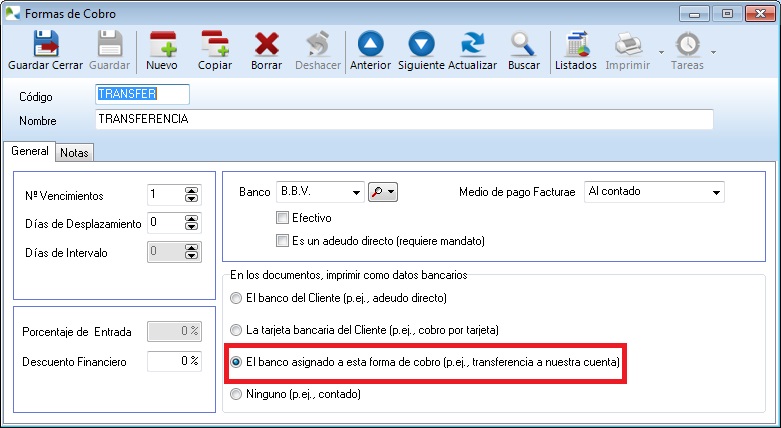
Task: Select Ninguno (p.ej., contado) option
Action: tap(236, 394)
